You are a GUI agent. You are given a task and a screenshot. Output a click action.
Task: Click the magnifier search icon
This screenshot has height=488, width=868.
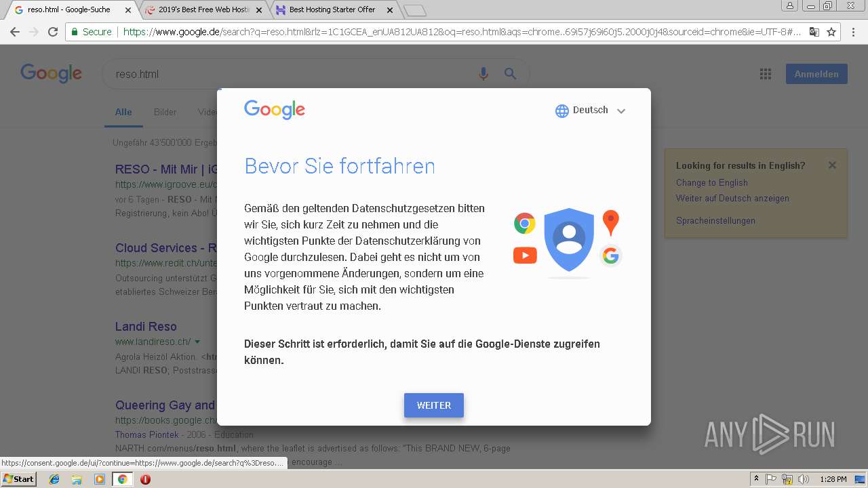tap(511, 74)
